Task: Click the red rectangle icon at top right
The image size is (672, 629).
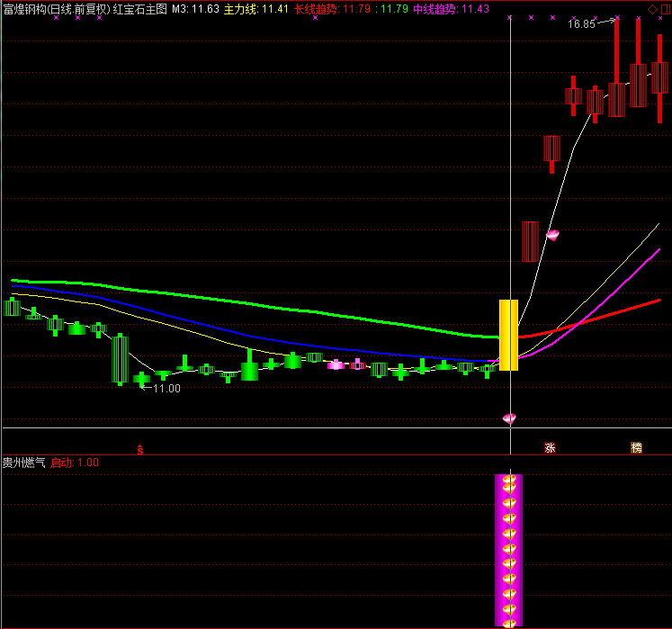Action: point(665,8)
